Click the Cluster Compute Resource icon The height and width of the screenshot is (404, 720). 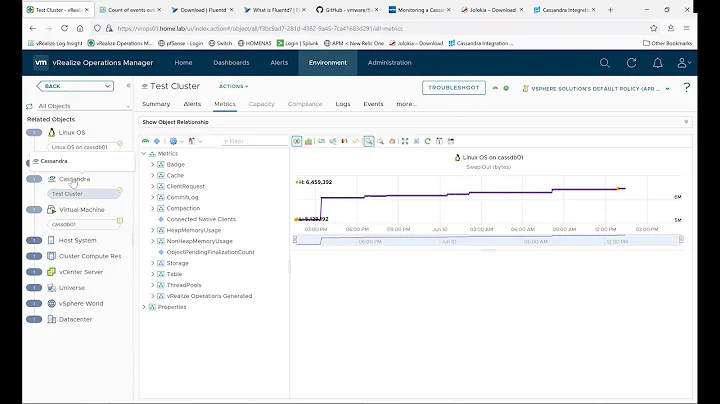[x=51, y=256]
